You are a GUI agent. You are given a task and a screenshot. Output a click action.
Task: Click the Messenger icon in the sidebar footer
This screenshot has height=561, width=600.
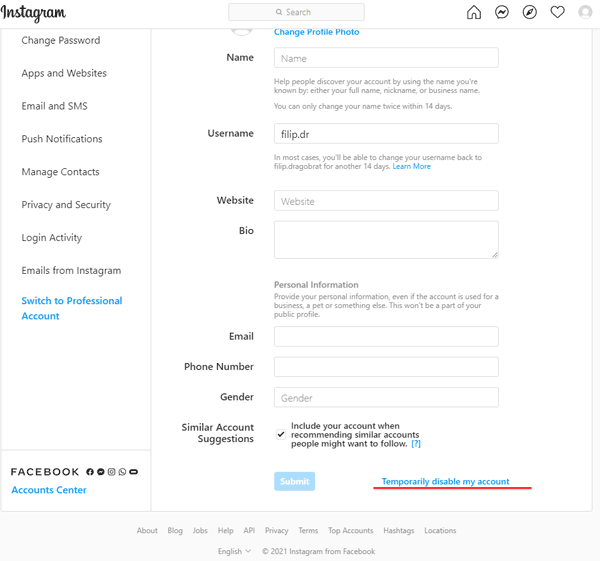pyautogui.click(x=101, y=472)
